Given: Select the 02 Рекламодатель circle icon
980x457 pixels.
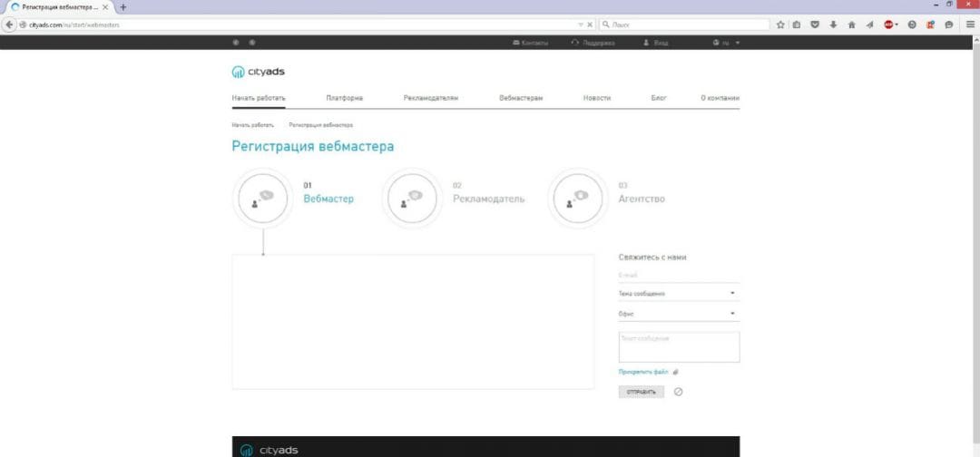Looking at the screenshot, I should pyautogui.click(x=412, y=199).
